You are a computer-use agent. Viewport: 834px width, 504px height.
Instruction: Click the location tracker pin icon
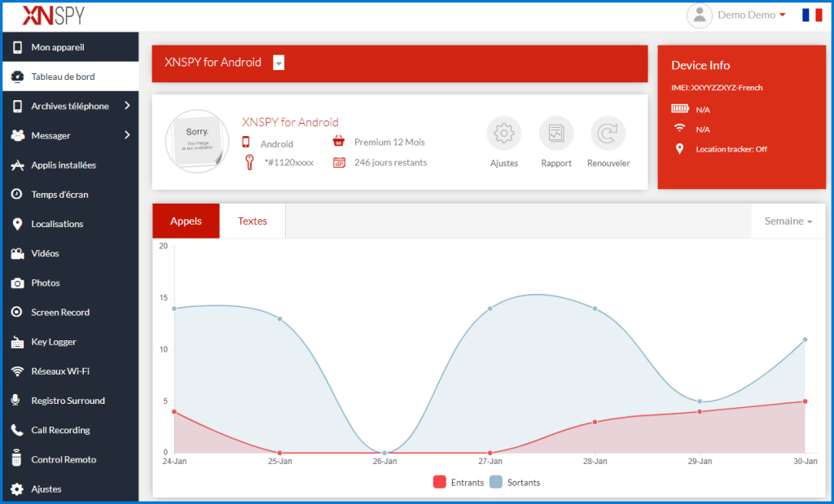pos(679,149)
